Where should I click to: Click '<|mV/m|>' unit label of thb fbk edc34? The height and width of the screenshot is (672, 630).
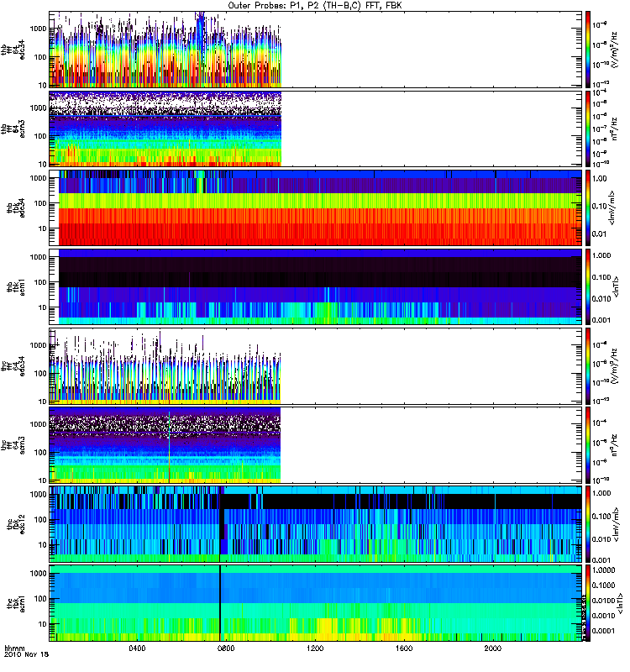pyautogui.click(x=612, y=207)
